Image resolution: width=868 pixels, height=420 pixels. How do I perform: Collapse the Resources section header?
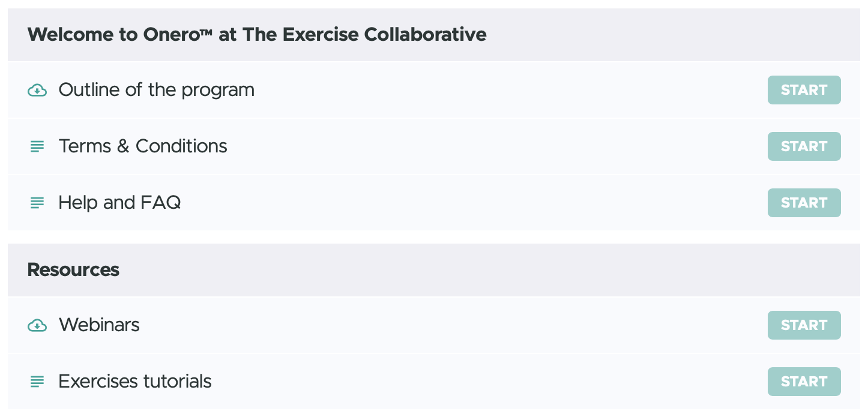click(x=433, y=270)
